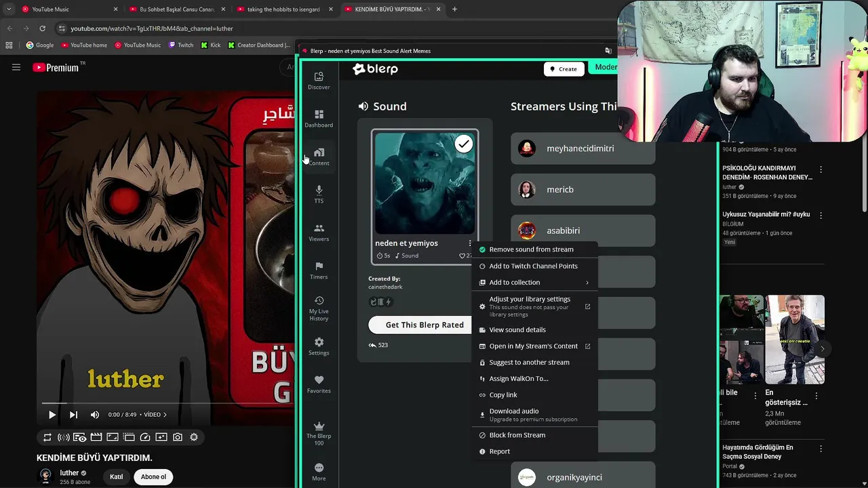
Task: Select Copy link in context menu
Action: pos(534,395)
